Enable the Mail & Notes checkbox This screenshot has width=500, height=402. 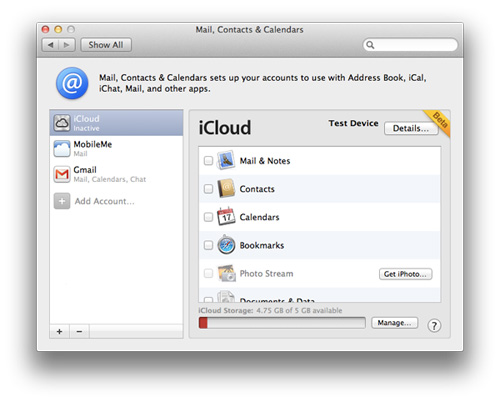[208, 161]
